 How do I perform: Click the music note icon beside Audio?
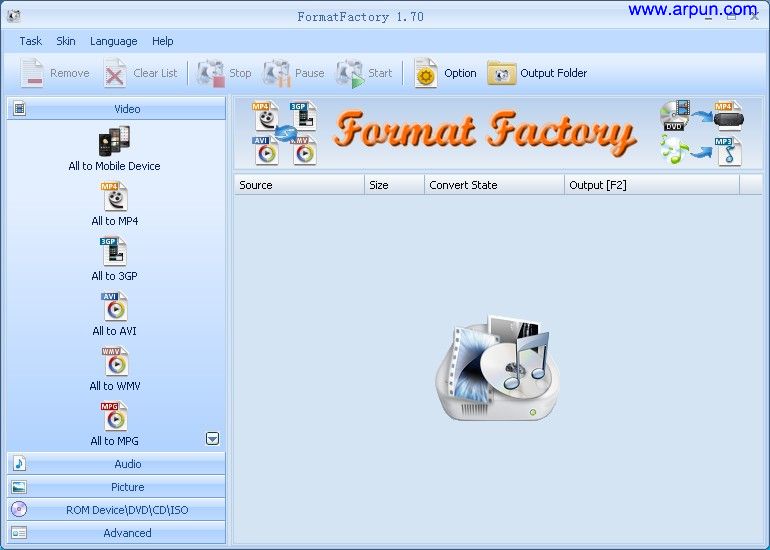click(19, 464)
